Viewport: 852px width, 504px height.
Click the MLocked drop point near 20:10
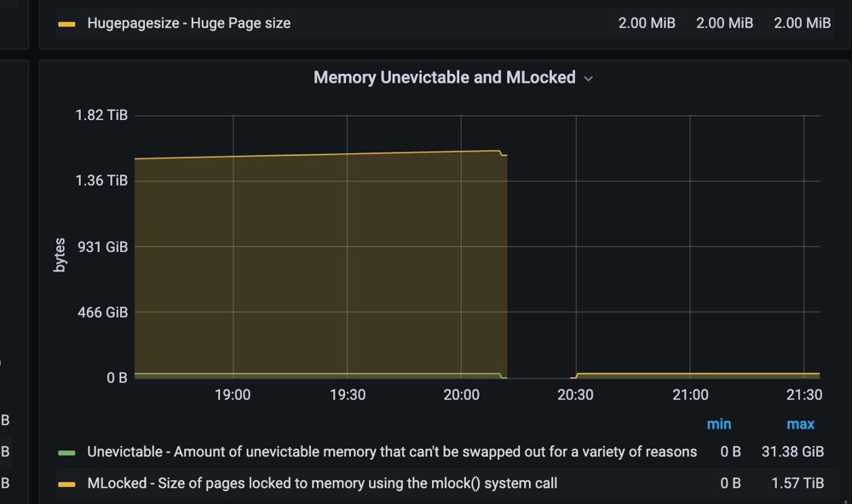(502, 153)
